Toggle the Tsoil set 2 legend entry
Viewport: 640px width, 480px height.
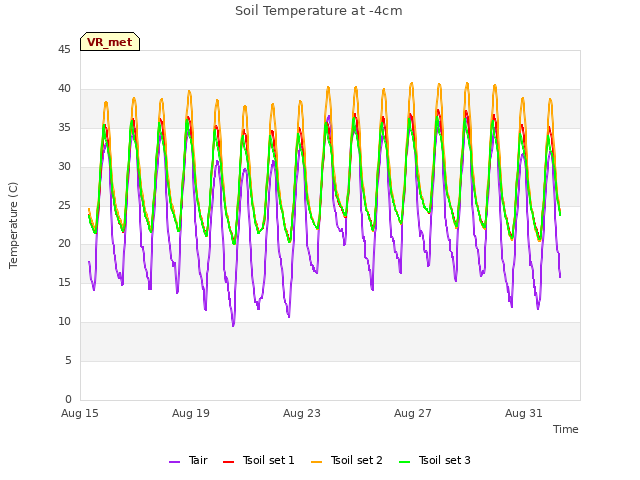347,460
